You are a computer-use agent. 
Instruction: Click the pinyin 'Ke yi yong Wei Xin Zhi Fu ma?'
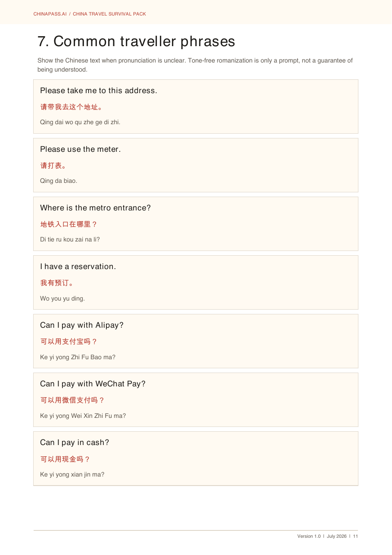point(83,416)
